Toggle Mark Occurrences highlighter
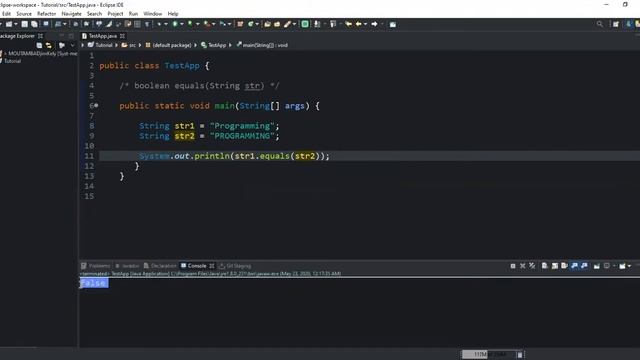640x360 pixels. [x=109, y=24]
